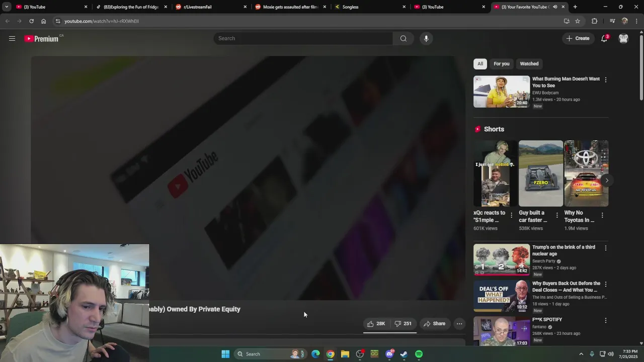Screen dimensions: 644x362
Task: Like the video with 28K likes
Action: click(376, 324)
